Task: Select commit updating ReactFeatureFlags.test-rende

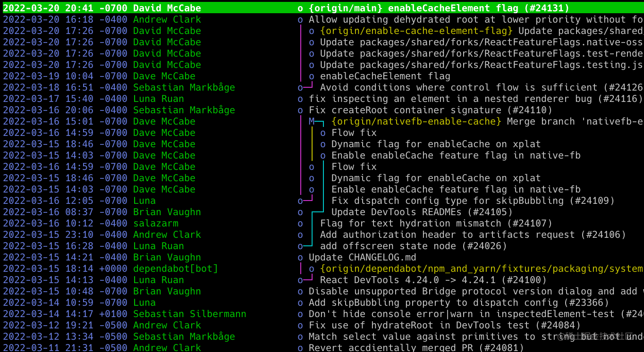Action: (x=482, y=53)
